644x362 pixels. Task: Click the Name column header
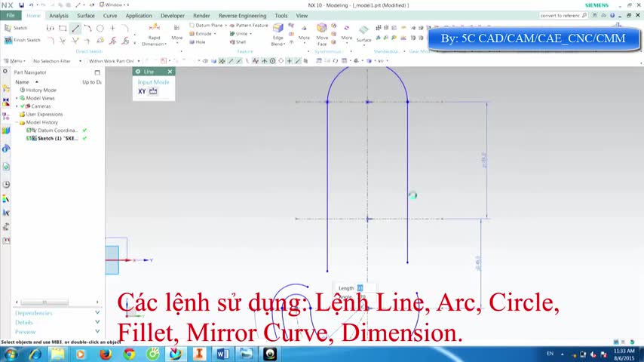[22, 82]
